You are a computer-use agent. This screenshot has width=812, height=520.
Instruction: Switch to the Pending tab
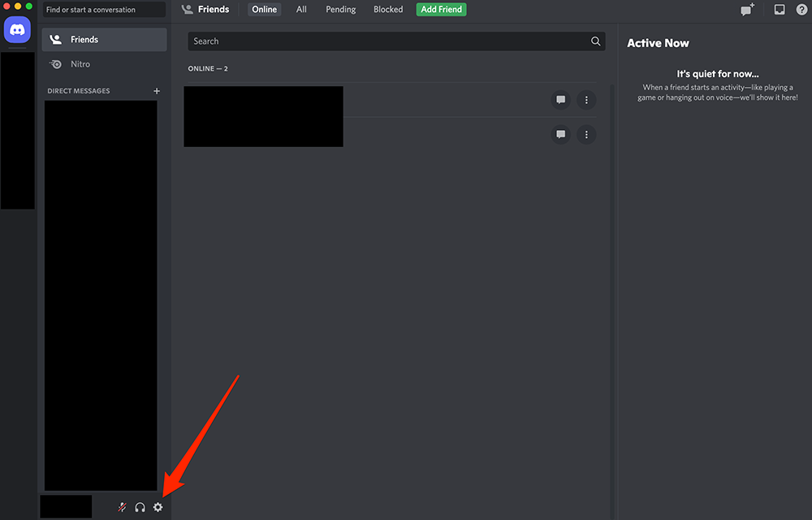340,10
